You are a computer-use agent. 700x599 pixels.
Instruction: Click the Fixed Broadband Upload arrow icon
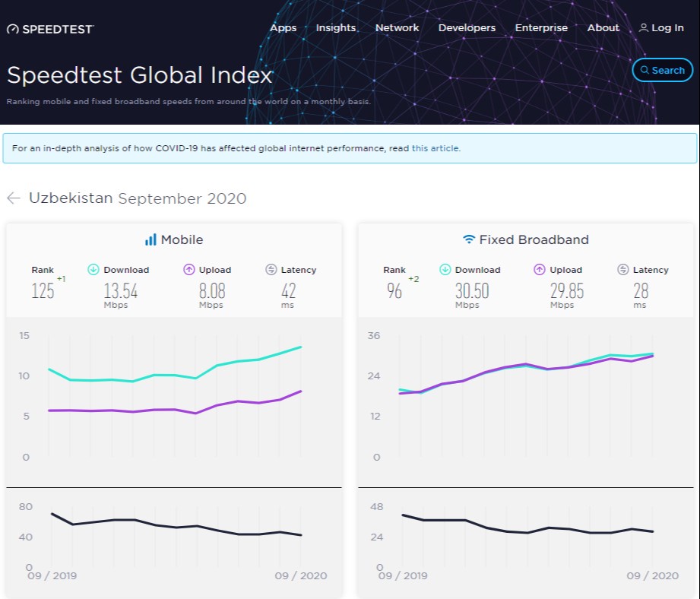[540, 270]
